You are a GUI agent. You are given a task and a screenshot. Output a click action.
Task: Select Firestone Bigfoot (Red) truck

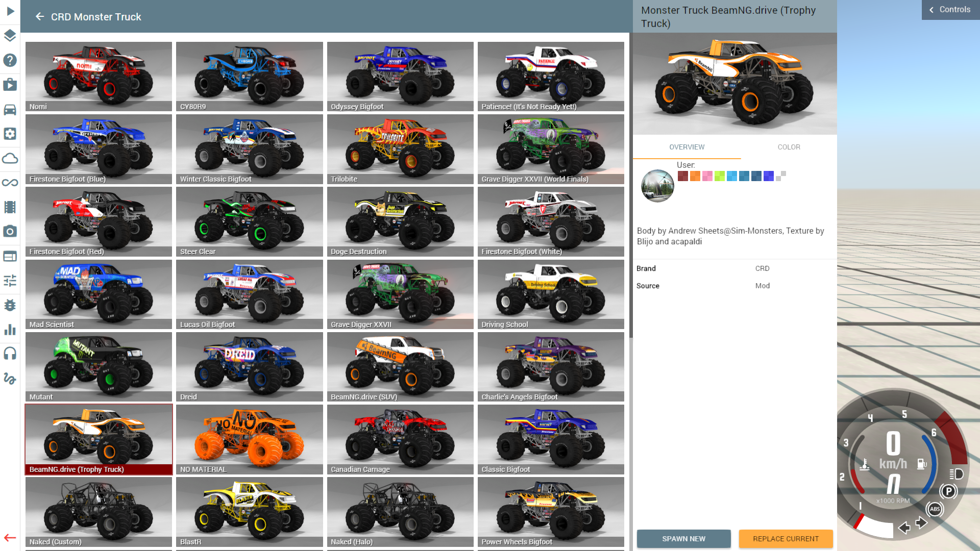click(x=99, y=221)
